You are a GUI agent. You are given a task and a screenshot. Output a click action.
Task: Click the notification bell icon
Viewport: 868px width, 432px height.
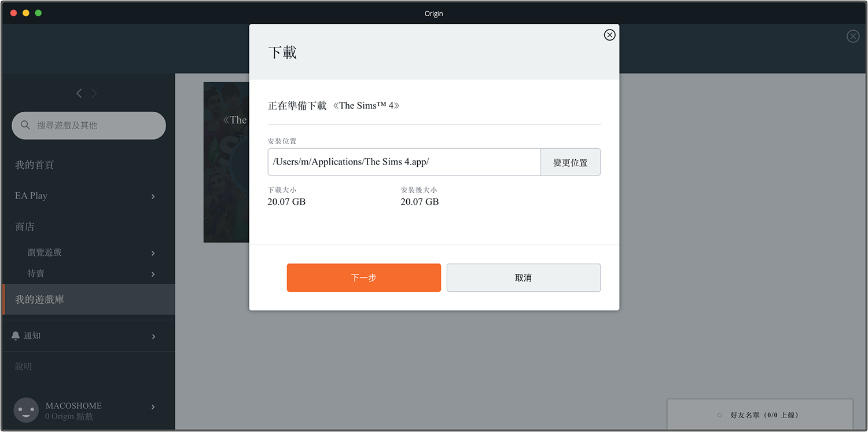[16, 336]
